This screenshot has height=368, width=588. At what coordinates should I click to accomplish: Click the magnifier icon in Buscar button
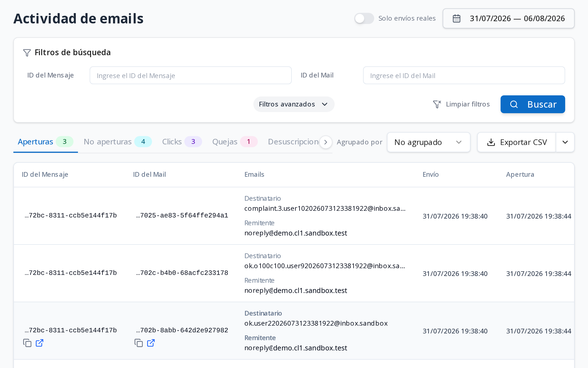[x=514, y=104]
